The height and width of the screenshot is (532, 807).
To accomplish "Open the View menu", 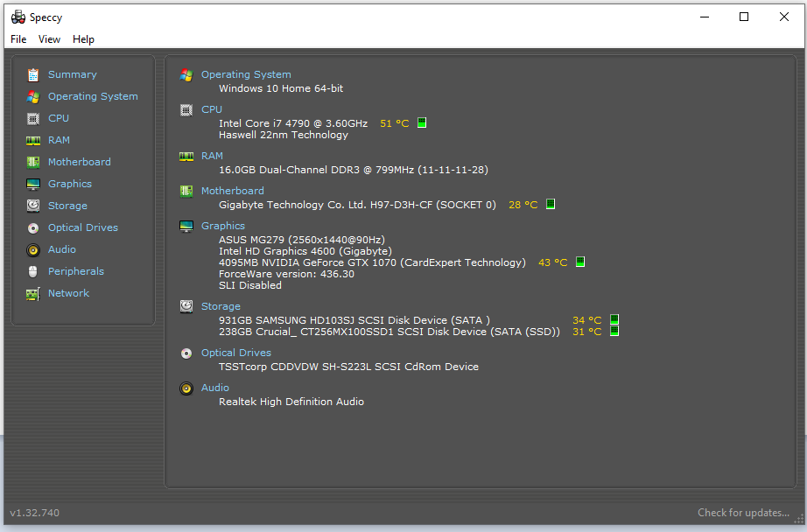I will [49, 39].
